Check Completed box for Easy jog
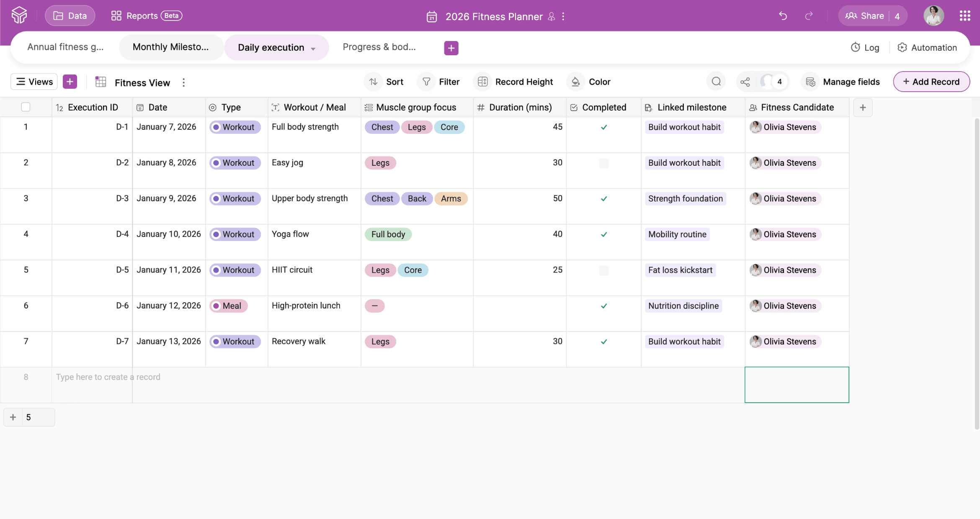Image resolution: width=980 pixels, height=519 pixels. [x=603, y=163]
